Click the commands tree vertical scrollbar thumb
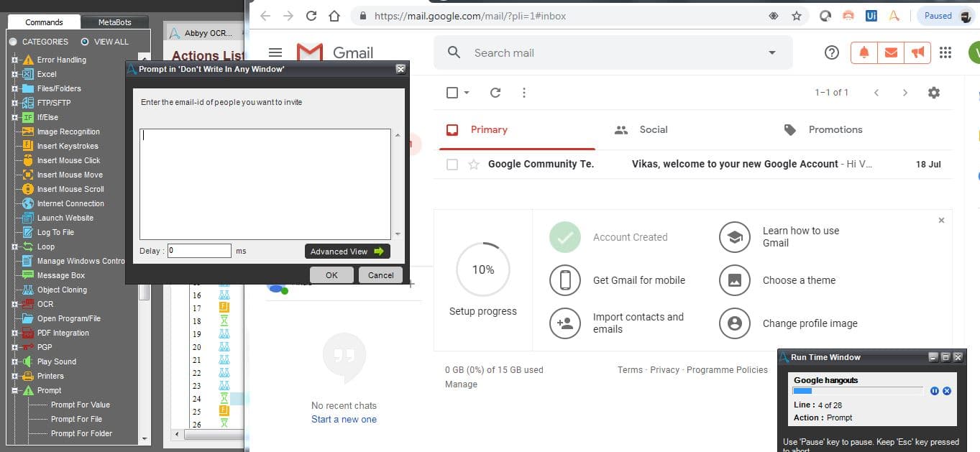This screenshot has width=980, height=452. pyautogui.click(x=145, y=291)
